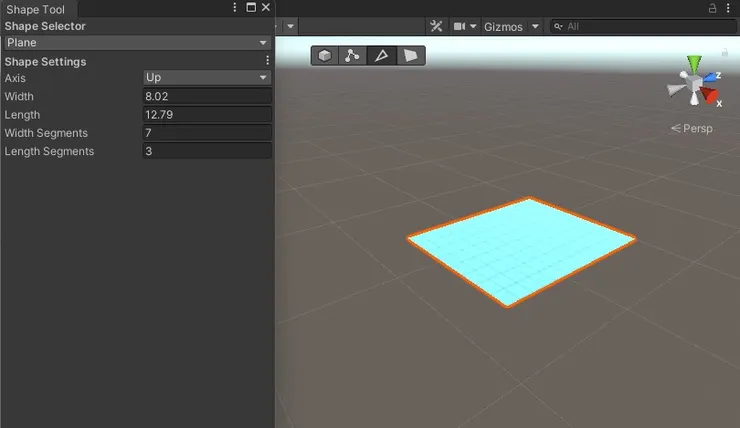Click the Width Segments input field

tap(207, 133)
